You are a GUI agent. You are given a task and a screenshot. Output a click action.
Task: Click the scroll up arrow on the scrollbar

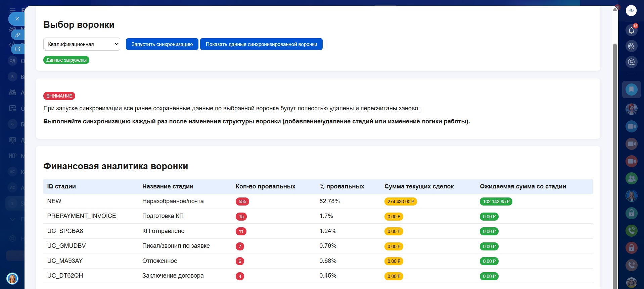615,9
